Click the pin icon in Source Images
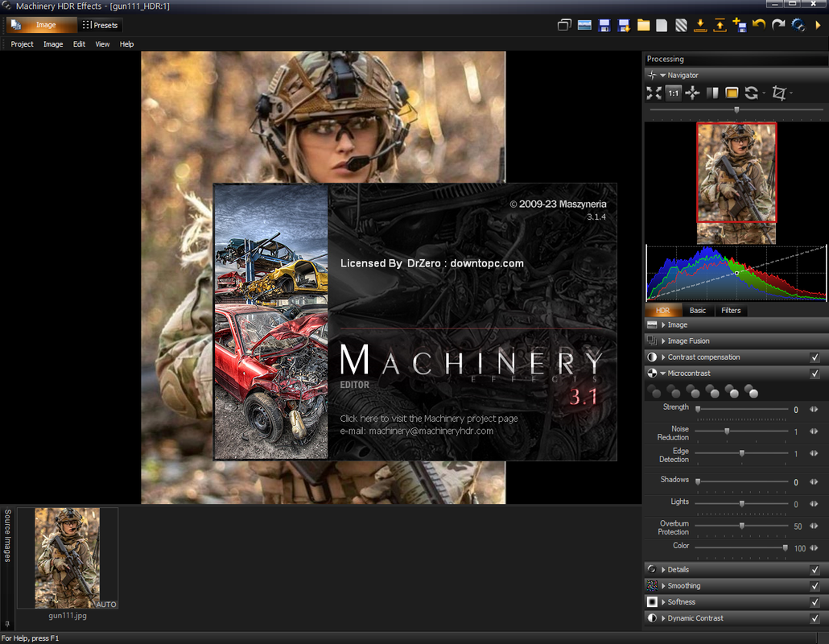 [x=7, y=625]
